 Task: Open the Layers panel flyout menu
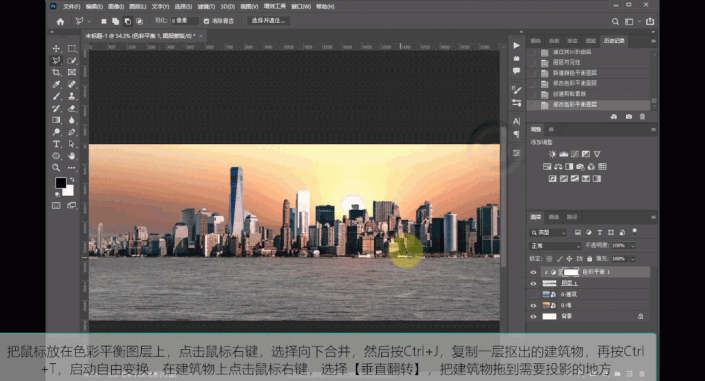pyautogui.click(x=653, y=217)
